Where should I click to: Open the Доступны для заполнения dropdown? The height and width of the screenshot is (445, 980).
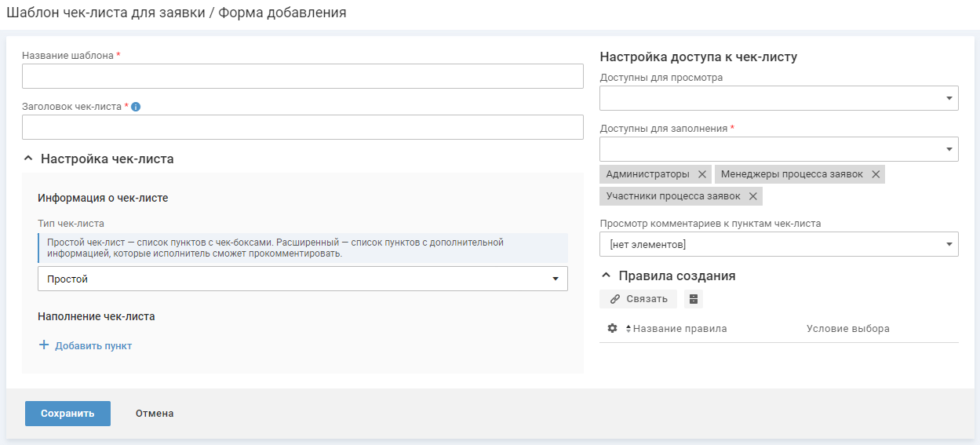(x=778, y=149)
